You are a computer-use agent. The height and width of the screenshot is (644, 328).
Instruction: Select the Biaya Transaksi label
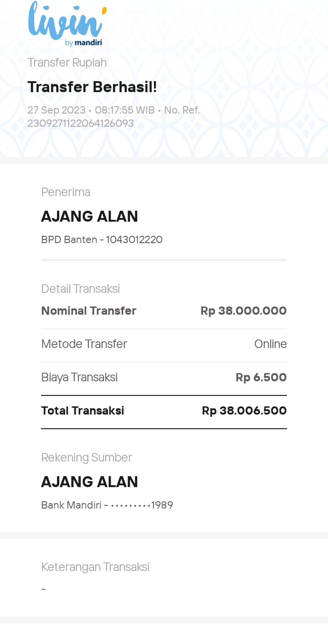tap(79, 377)
